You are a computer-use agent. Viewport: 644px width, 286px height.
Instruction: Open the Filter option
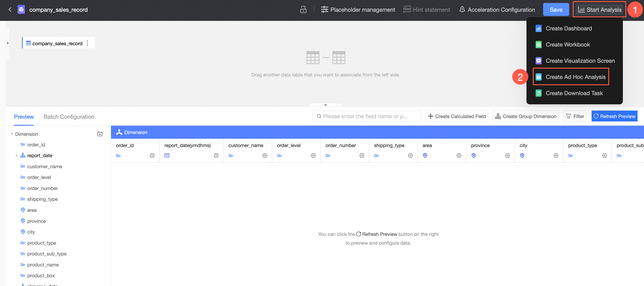(575, 116)
